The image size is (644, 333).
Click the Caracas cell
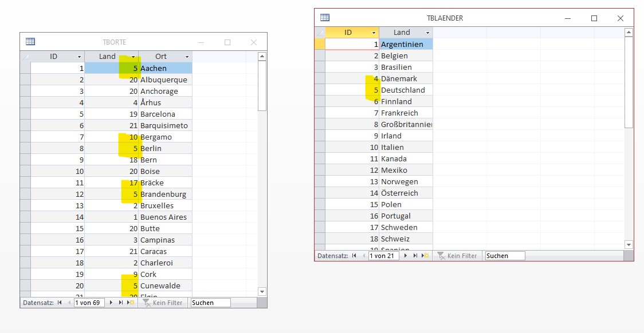(x=166, y=251)
